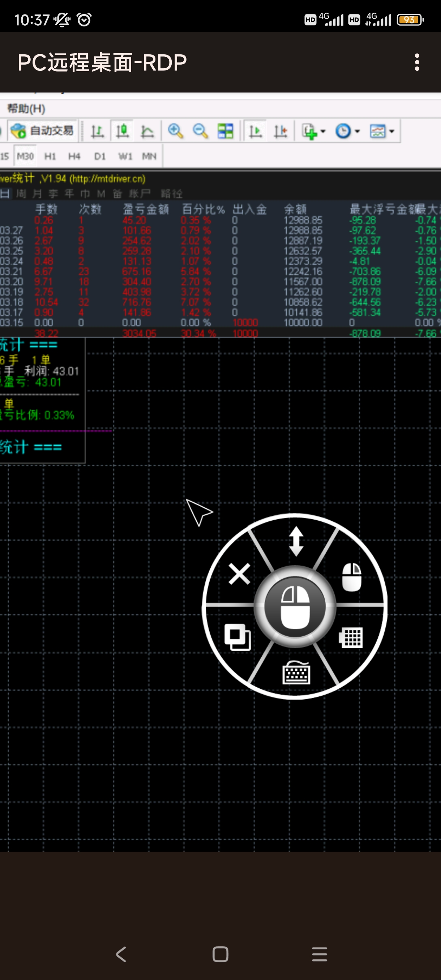Open the add indicator list
441x980 pixels.
tap(310, 132)
